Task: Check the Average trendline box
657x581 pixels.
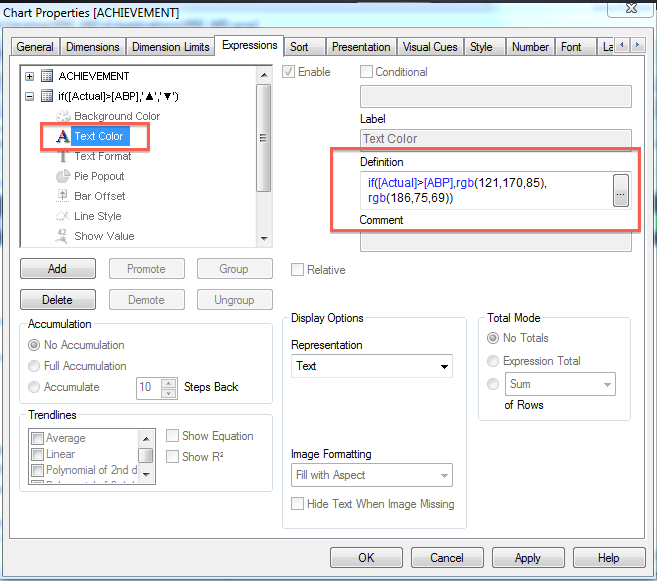Action: point(38,438)
